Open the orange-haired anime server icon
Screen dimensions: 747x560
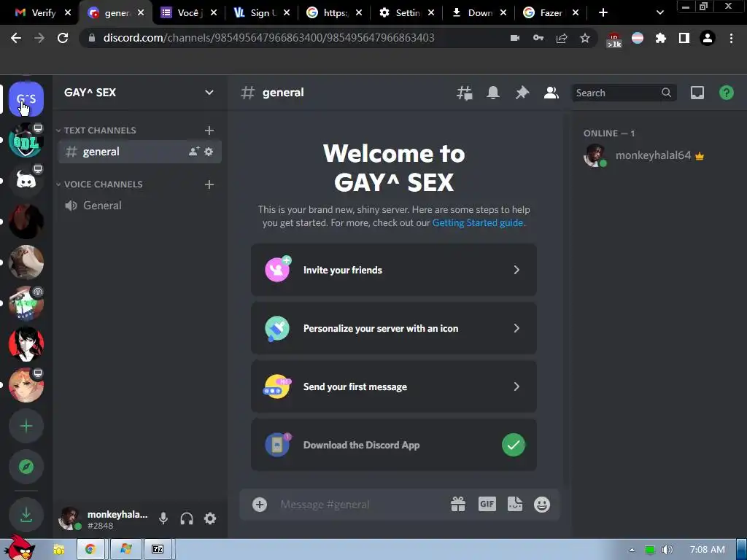(26, 385)
